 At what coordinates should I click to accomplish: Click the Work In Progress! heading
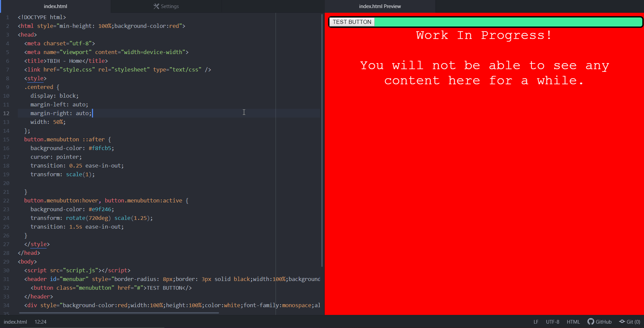(x=484, y=35)
